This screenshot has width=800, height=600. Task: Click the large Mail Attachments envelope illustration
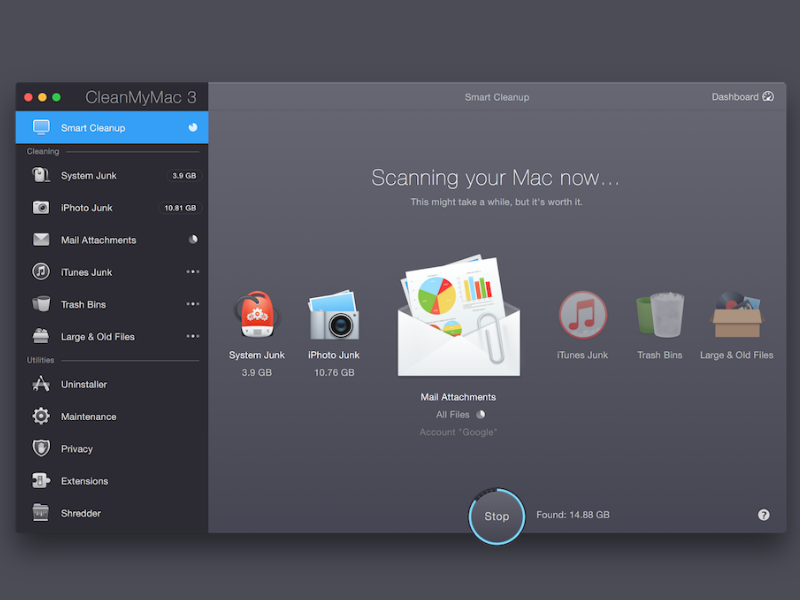[x=459, y=316]
